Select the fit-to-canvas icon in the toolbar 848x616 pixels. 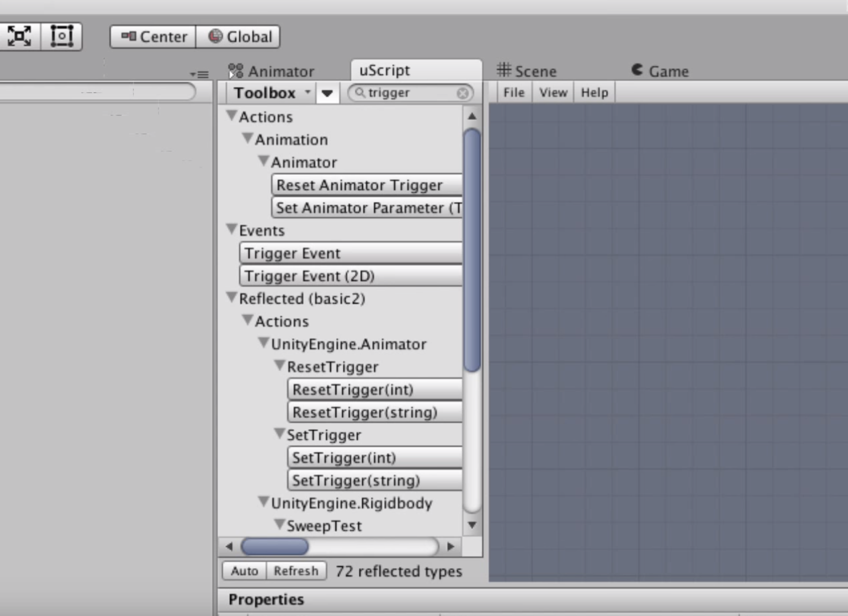tap(19, 35)
